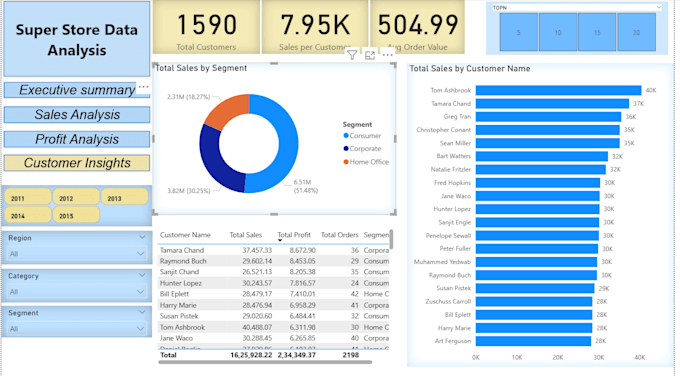Filter by year 2014
Image resolution: width=680 pixels, height=376 pixels.
[x=28, y=215]
